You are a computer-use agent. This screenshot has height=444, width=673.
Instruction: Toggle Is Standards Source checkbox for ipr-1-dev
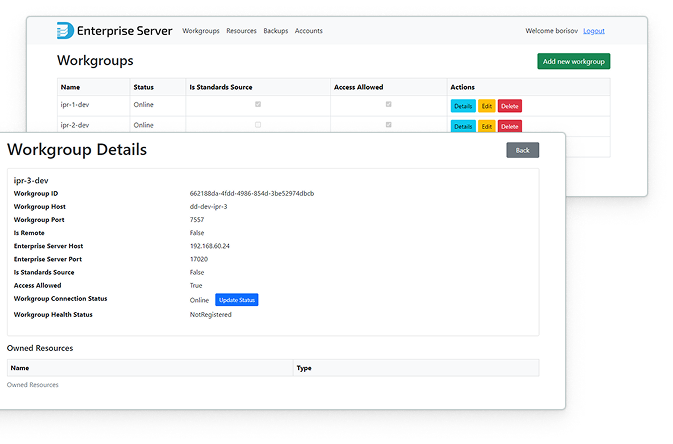point(258,105)
